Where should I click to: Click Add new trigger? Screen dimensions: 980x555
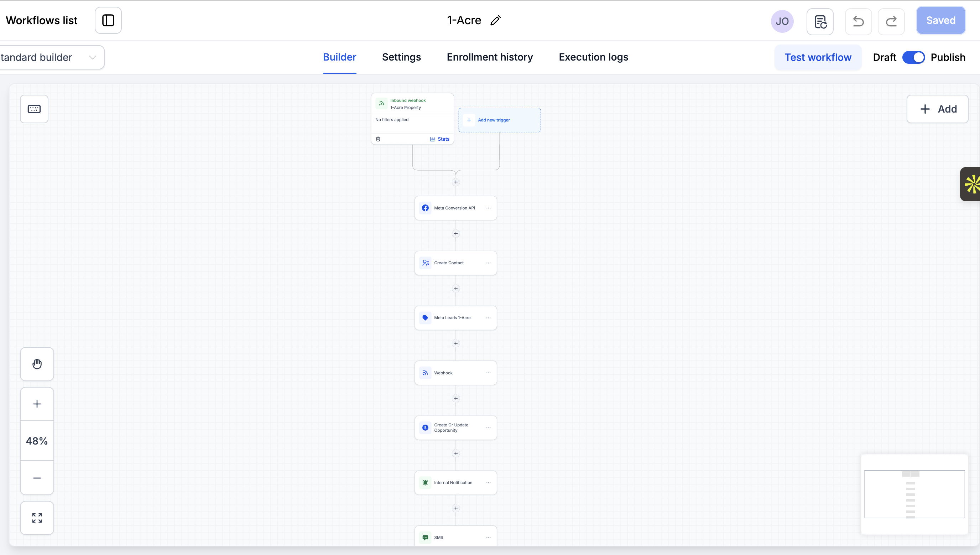(500, 120)
